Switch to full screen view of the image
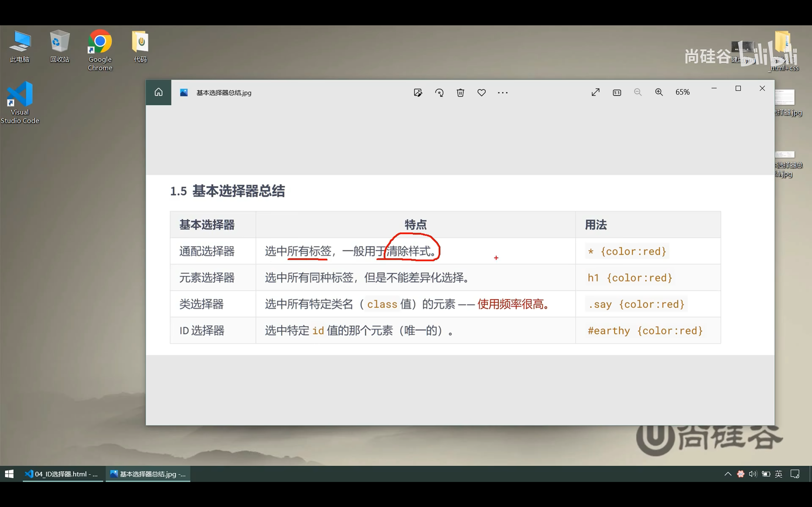812x507 pixels. [595, 92]
